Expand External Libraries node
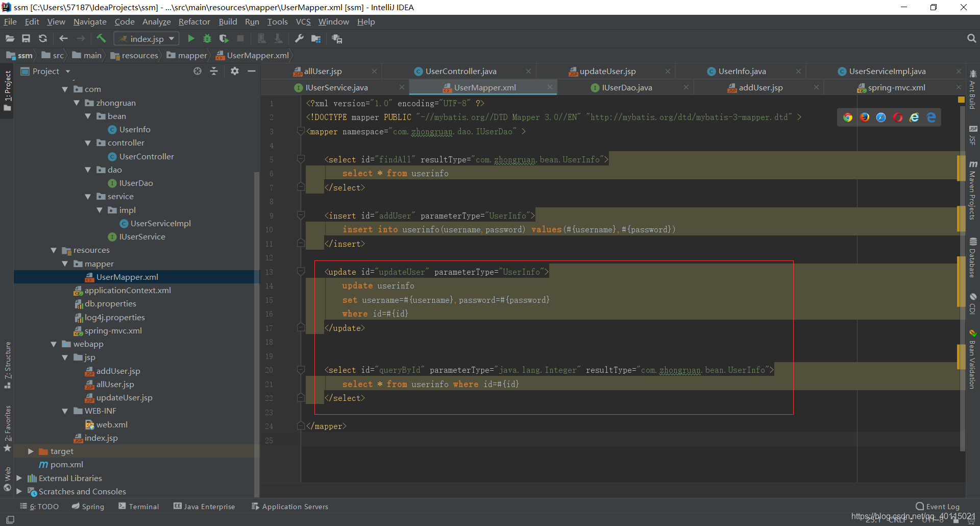 click(x=19, y=478)
